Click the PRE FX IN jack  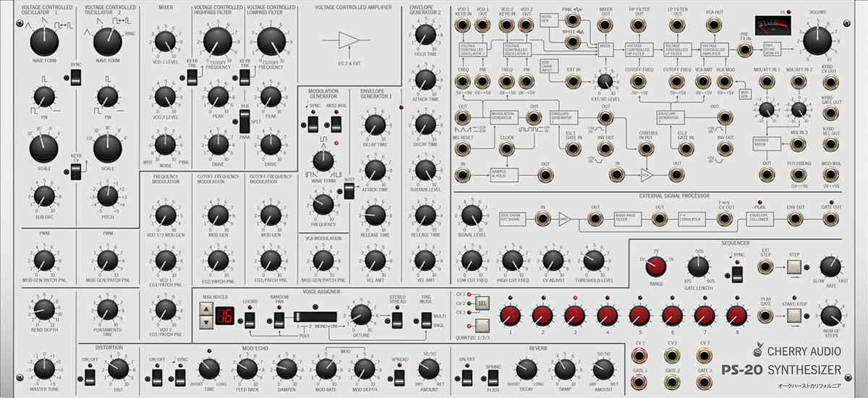tap(744, 50)
